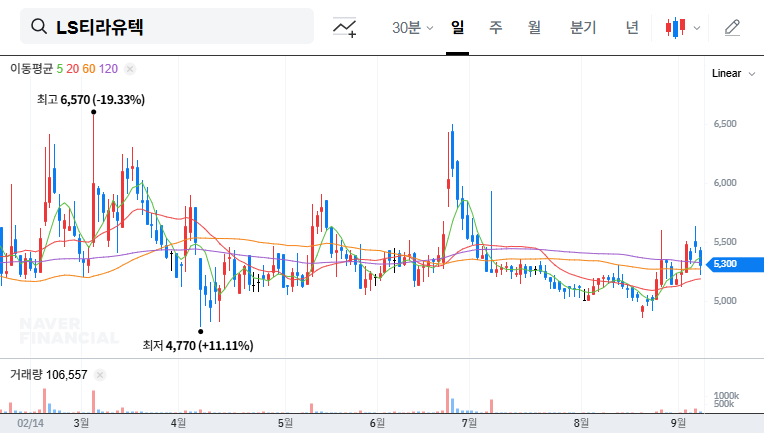Open the Linear scale dropdown
The height and width of the screenshot is (433, 764).
(733, 74)
